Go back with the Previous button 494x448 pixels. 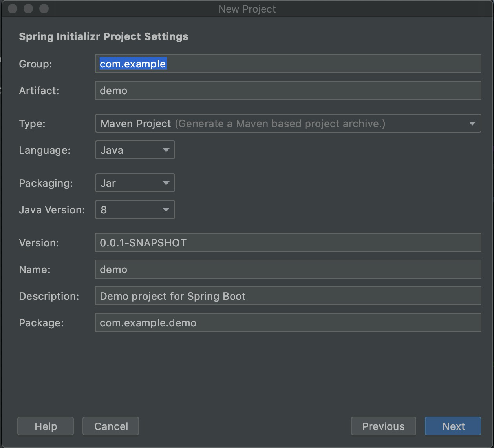point(383,426)
